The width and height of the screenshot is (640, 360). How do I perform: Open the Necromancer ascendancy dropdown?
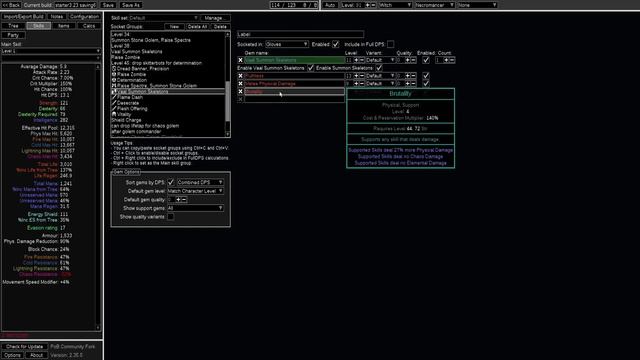[x=435, y=5]
